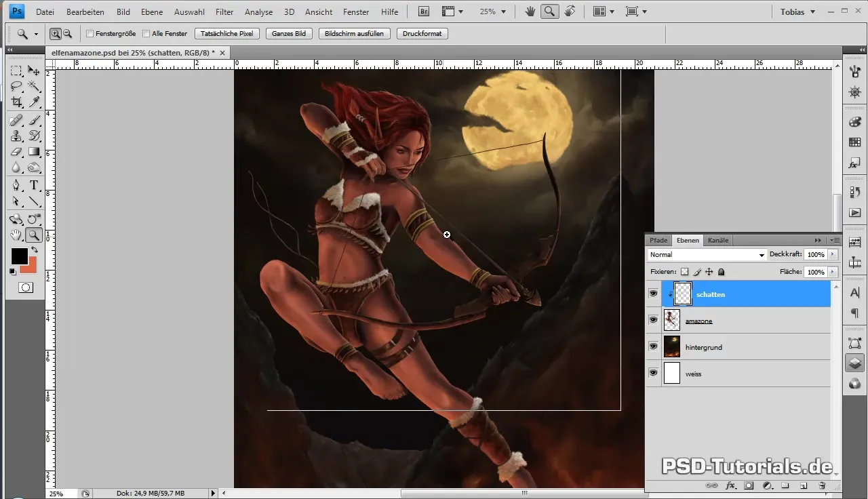Open the Ebene menu
Screen dimensions: 868x499
pos(152,12)
